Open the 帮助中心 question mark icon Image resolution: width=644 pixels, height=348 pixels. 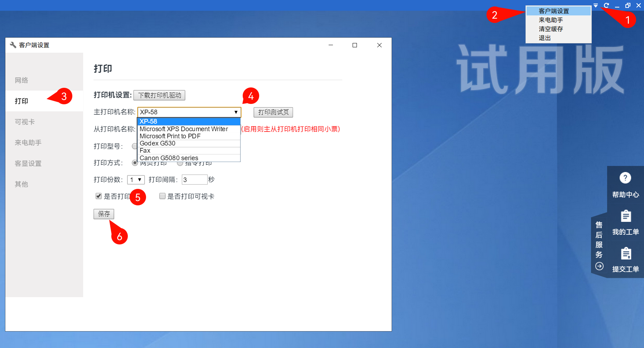point(625,178)
